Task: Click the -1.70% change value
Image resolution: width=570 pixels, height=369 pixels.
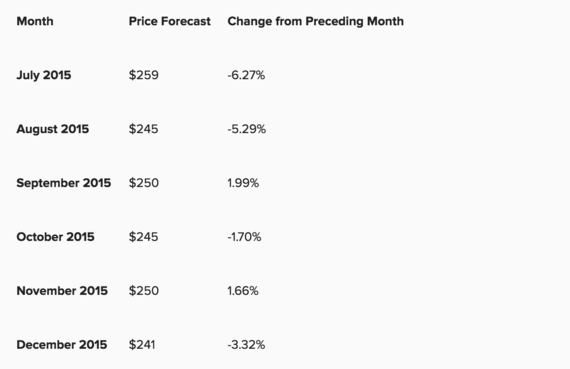Action: click(x=244, y=237)
